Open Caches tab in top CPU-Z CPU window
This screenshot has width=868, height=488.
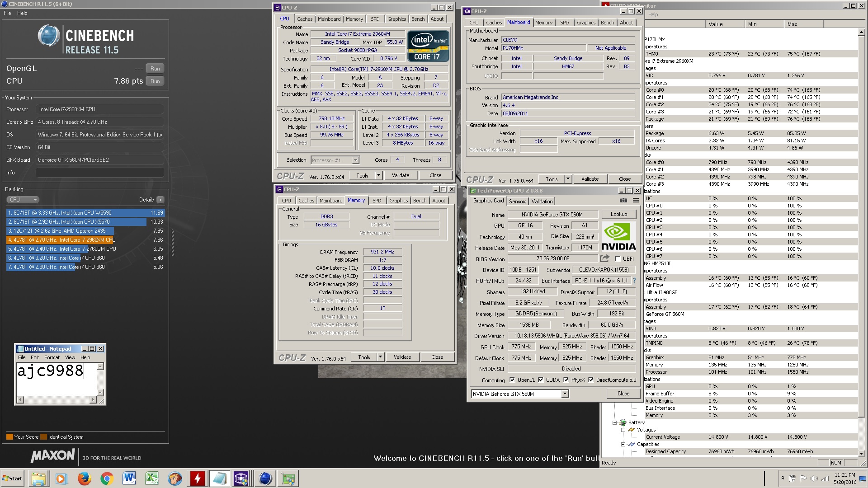[x=304, y=19]
